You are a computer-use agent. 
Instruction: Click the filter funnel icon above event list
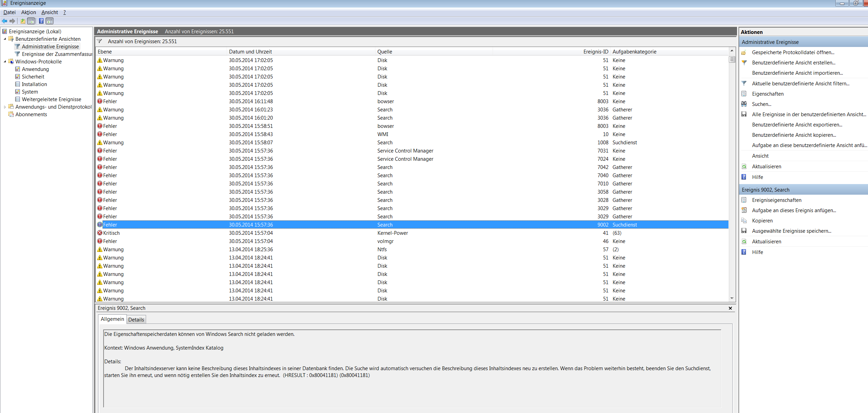tap(99, 41)
